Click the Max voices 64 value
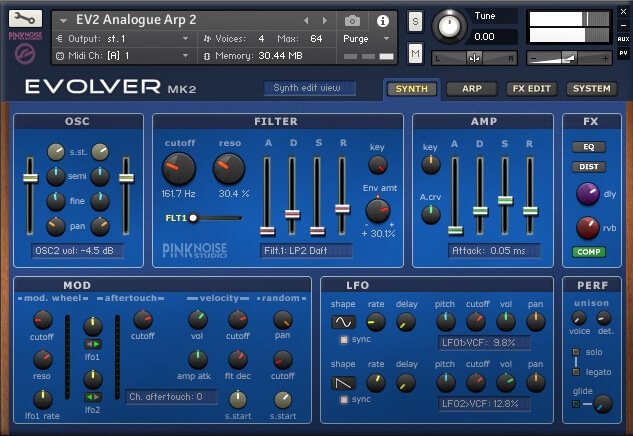Image resolution: width=633 pixels, height=436 pixels. coord(316,39)
